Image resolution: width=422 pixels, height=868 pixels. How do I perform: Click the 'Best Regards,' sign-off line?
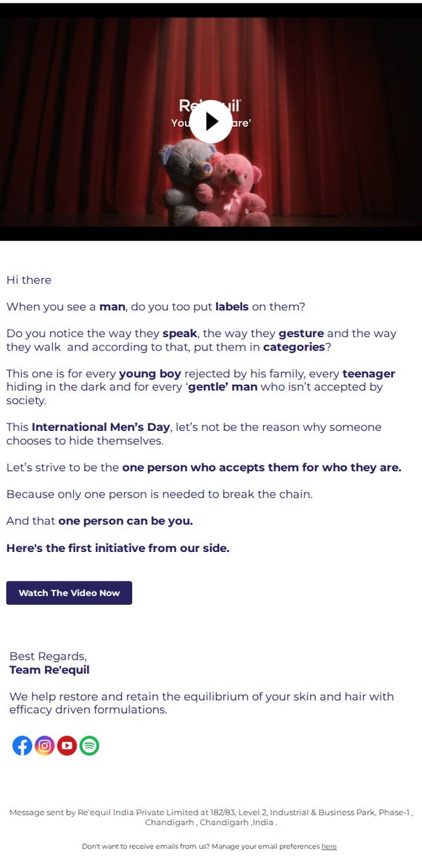pyautogui.click(x=48, y=656)
